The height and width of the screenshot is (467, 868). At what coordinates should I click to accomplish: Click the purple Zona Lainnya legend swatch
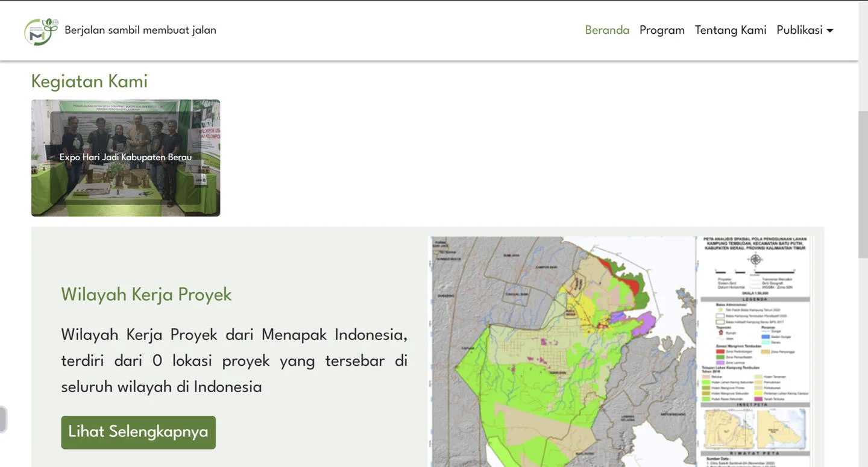point(720,362)
